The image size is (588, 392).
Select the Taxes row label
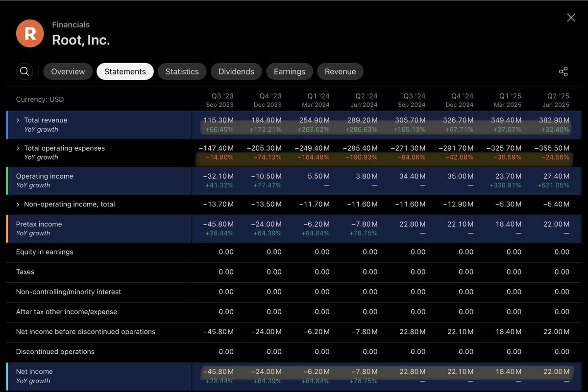[25, 272]
